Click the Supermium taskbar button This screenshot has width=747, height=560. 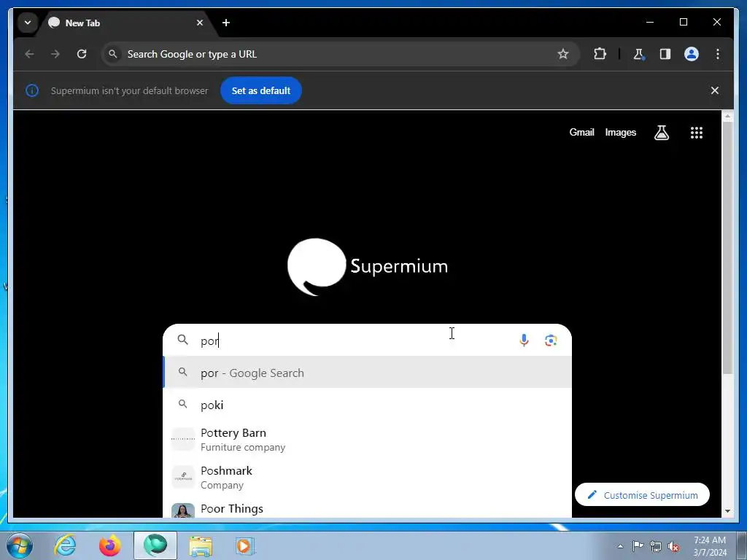155,545
